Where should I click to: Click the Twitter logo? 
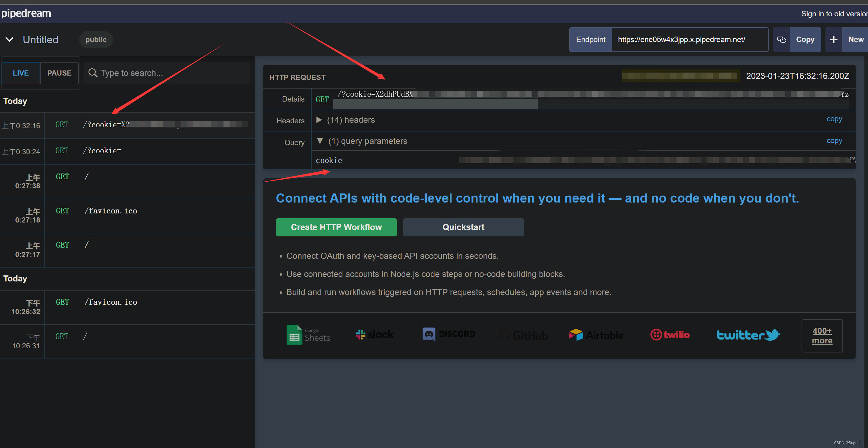coord(748,335)
